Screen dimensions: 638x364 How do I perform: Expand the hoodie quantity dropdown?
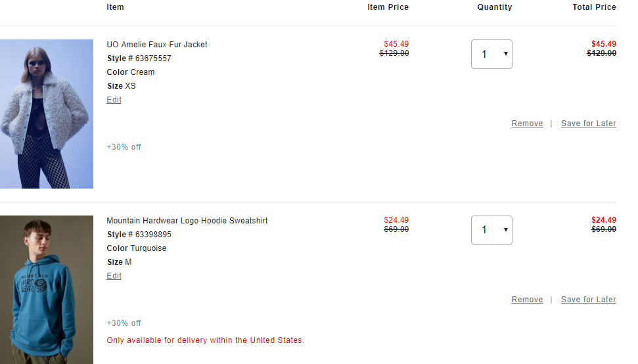click(491, 230)
